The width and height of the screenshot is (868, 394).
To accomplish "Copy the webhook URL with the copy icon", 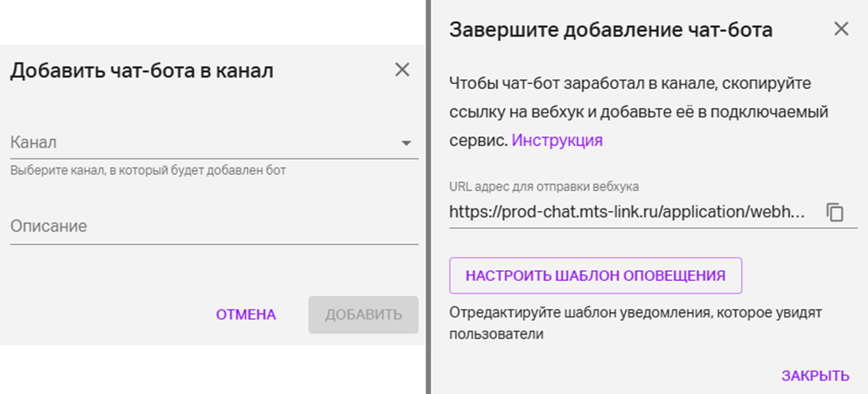I will point(834,212).
